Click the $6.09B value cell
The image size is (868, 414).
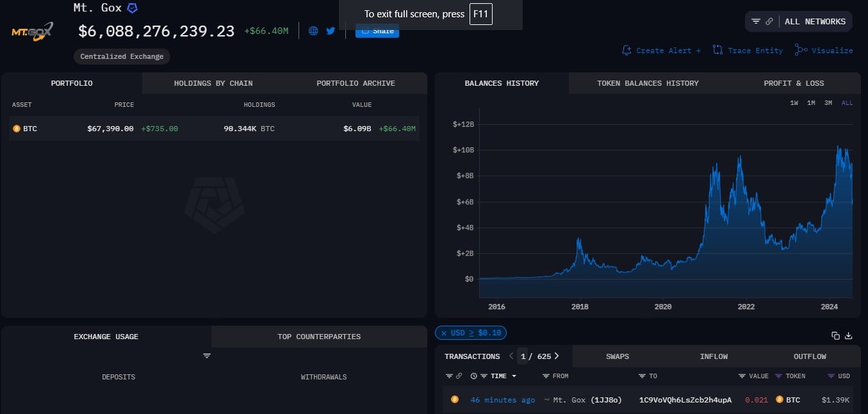click(x=357, y=129)
